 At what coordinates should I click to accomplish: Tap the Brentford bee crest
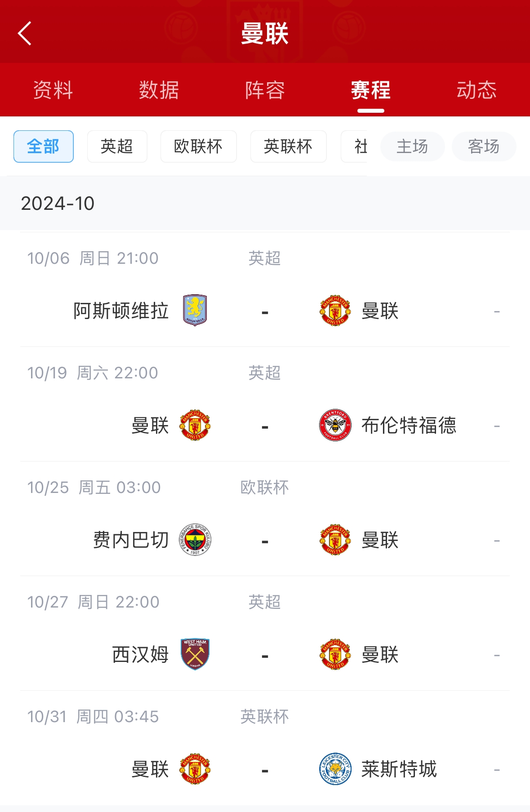click(x=335, y=425)
